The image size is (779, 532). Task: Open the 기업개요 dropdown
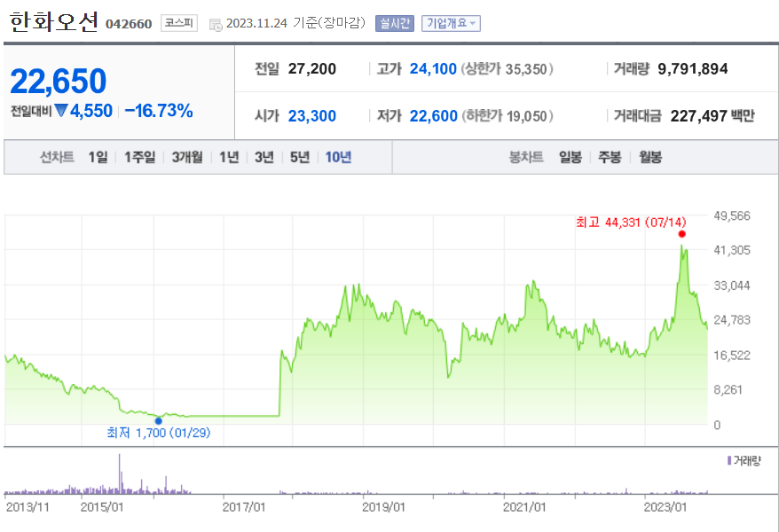(x=451, y=23)
